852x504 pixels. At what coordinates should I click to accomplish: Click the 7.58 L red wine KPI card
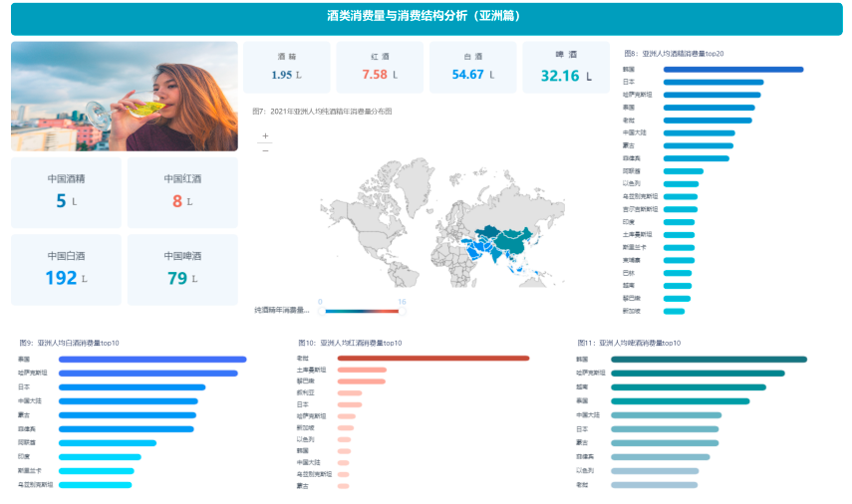(x=380, y=67)
